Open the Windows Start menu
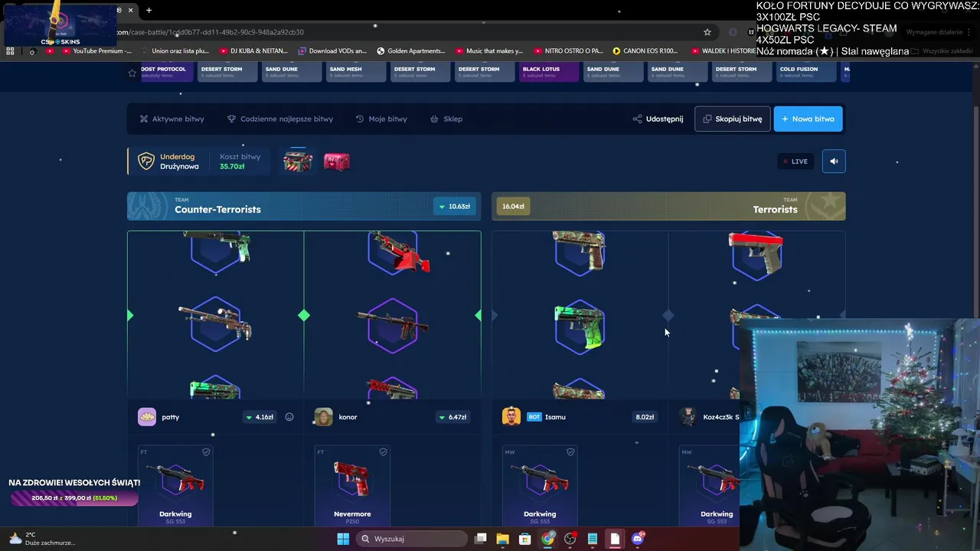980x551 pixels. pos(343,539)
